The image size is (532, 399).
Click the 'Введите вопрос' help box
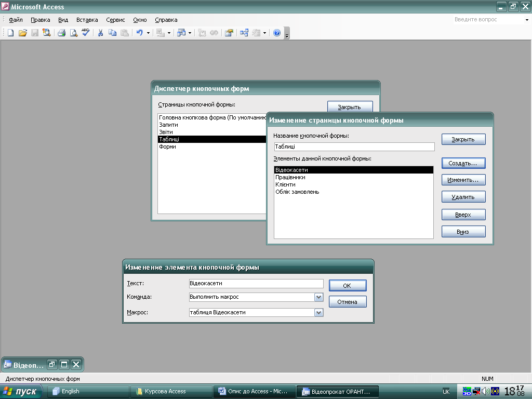[x=488, y=20]
